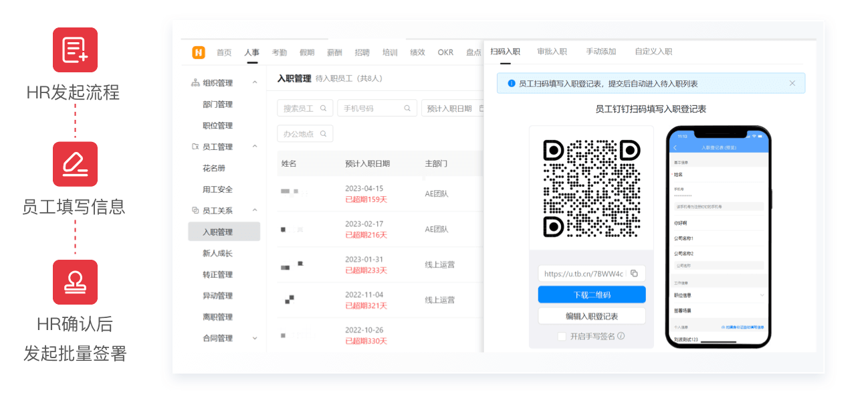
Task: Click the blue info icon in banner
Action: [x=512, y=84]
